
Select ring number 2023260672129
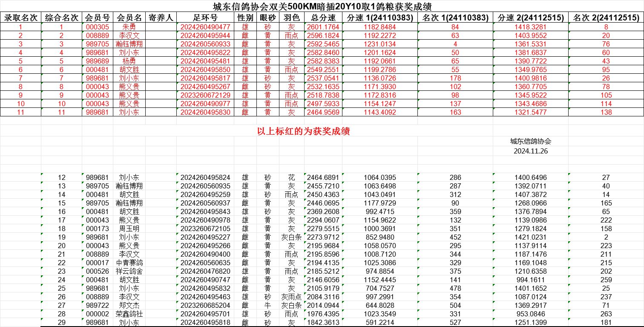coord(205,95)
